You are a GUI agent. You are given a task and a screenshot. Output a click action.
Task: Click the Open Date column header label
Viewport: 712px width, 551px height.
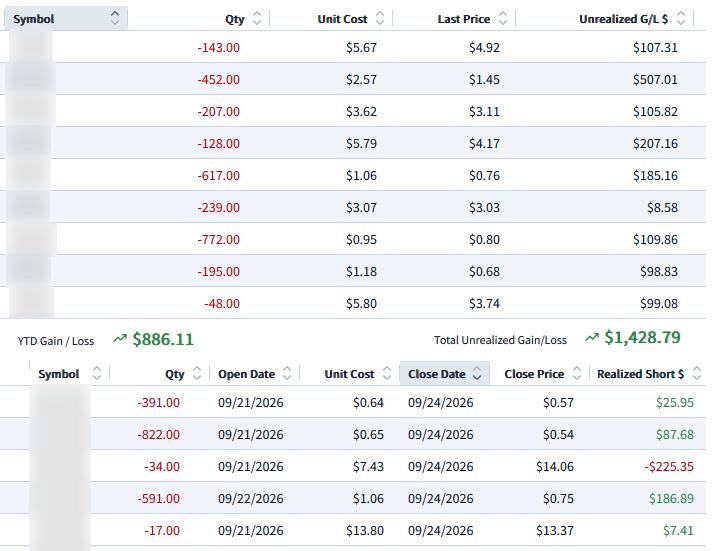click(x=246, y=374)
